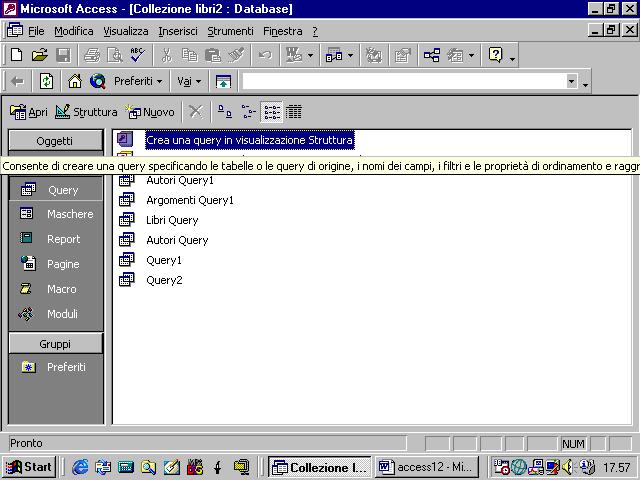640x480 pixels.
Task: Click the Analyze toolbar icon
Action: tap(334, 55)
